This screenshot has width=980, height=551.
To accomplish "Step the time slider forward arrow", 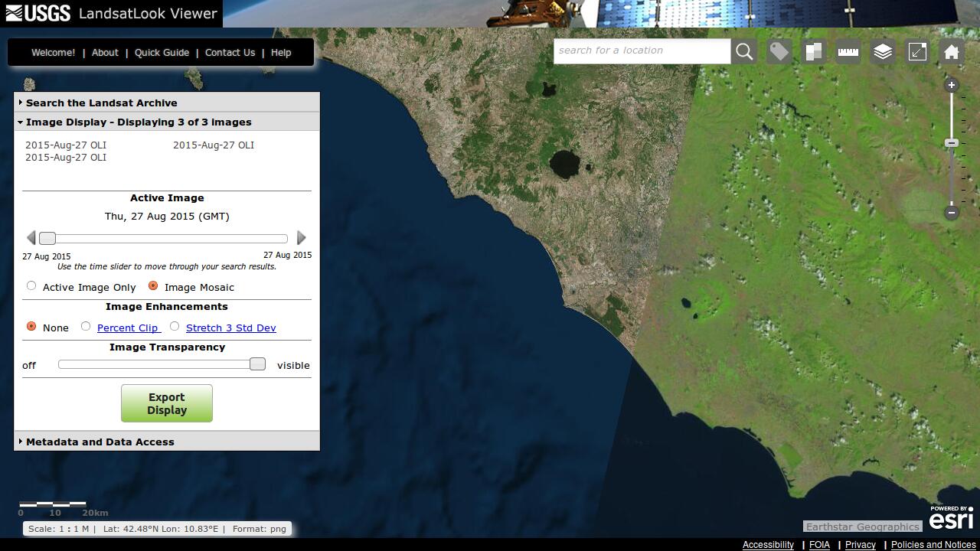I will tap(302, 238).
